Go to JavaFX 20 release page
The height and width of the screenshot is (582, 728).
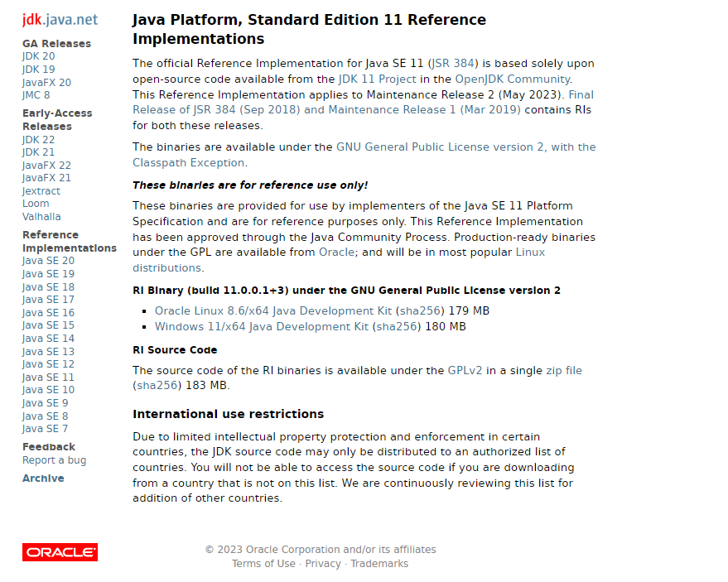tap(46, 83)
